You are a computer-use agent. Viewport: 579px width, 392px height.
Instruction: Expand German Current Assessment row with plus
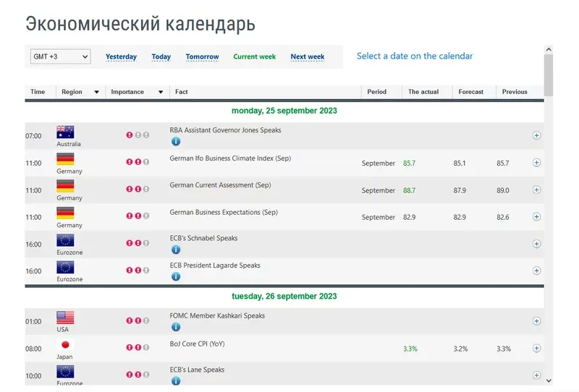click(536, 189)
